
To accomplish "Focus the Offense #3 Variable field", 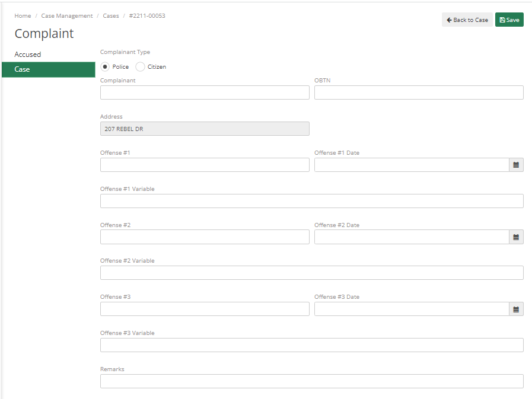I will pos(312,345).
